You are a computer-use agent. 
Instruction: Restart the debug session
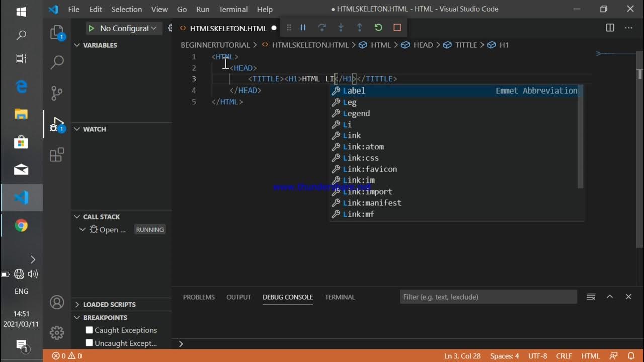pyautogui.click(x=378, y=28)
